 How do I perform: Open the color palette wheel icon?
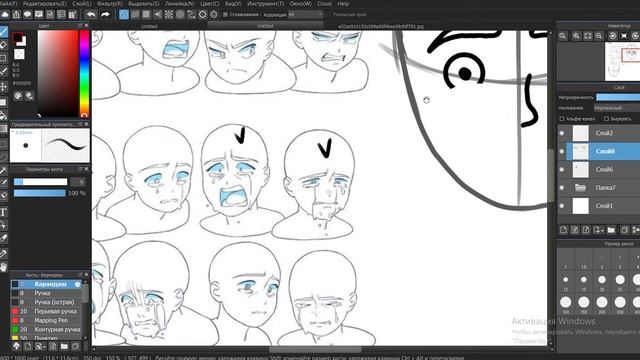click(x=18, y=96)
